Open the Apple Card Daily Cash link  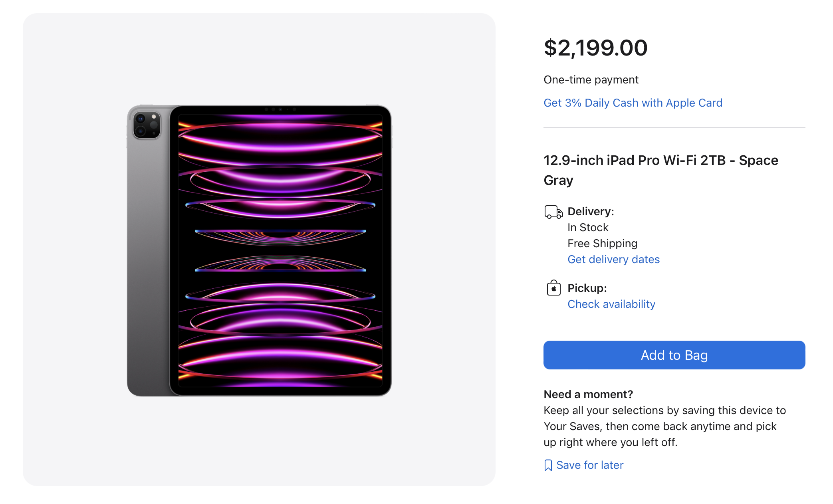click(x=633, y=103)
